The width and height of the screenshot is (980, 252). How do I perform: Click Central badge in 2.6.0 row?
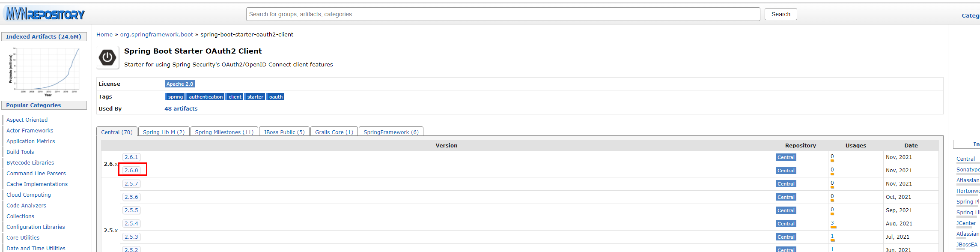coord(786,171)
